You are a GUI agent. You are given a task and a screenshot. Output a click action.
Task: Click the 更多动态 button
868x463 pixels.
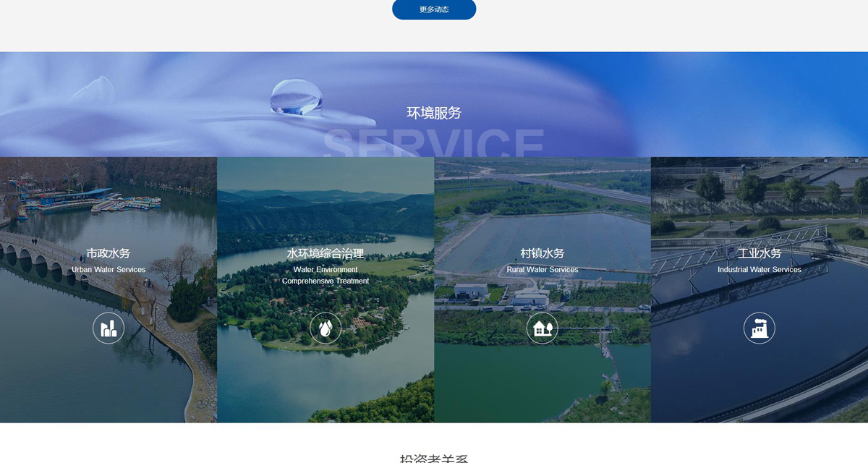tap(434, 9)
